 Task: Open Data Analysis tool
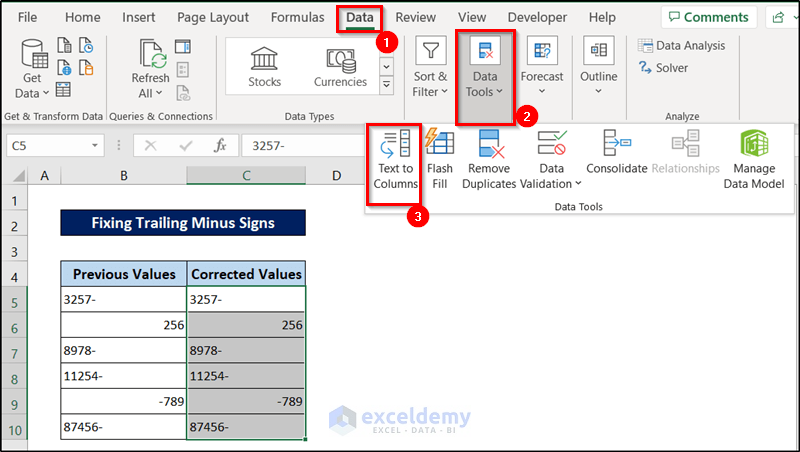(x=681, y=45)
